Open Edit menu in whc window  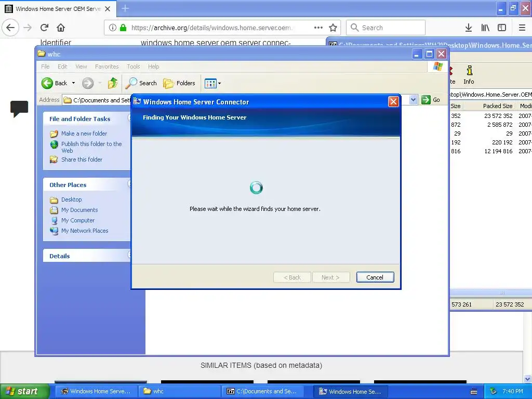[62, 66]
